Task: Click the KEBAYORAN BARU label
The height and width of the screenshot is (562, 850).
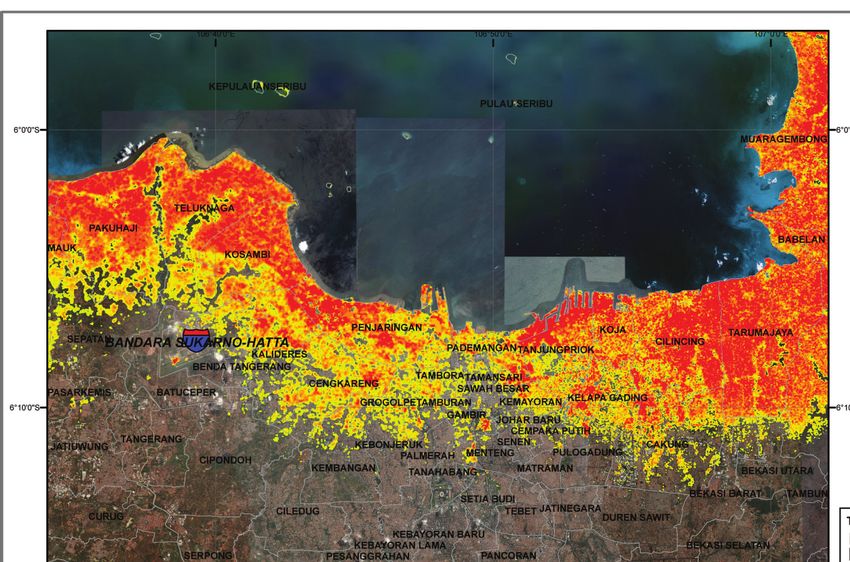Action: click(439, 534)
